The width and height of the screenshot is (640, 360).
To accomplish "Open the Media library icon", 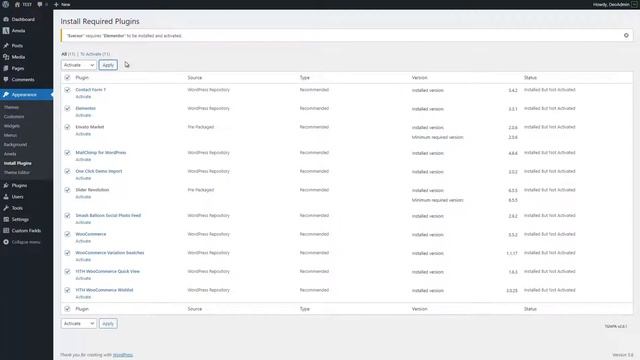I will [x=6, y=57].
